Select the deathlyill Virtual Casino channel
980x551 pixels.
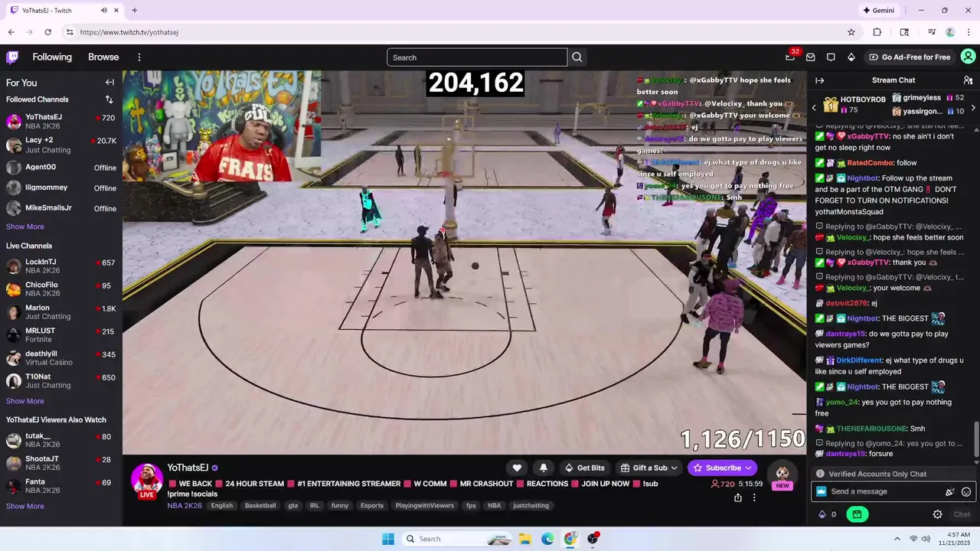(x=61, y=358)
